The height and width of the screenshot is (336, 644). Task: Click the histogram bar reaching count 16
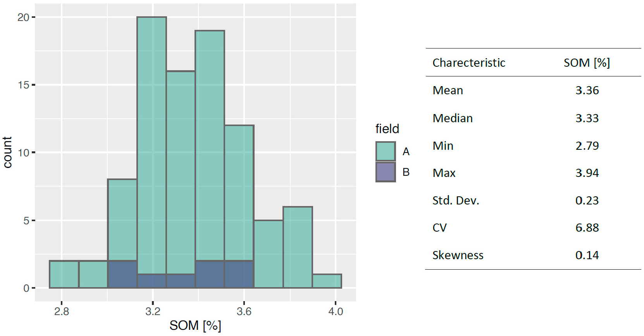[x=181, y=171]
